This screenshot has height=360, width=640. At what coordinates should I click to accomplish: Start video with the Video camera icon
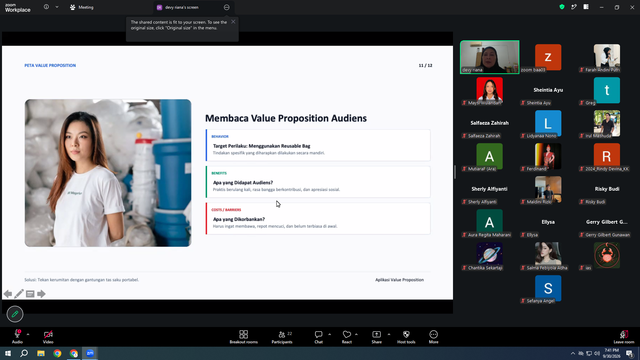click(x=48, y=334)
